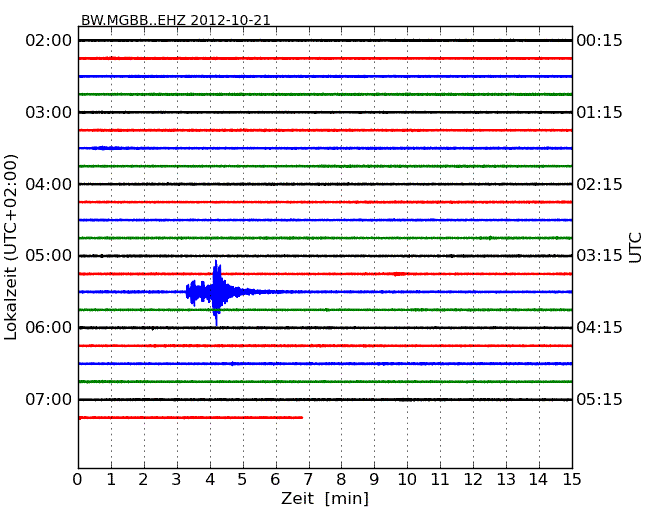Click the plot title "BW.MGBB..EHZ 2012-10-21"

[x=175, y=20]
